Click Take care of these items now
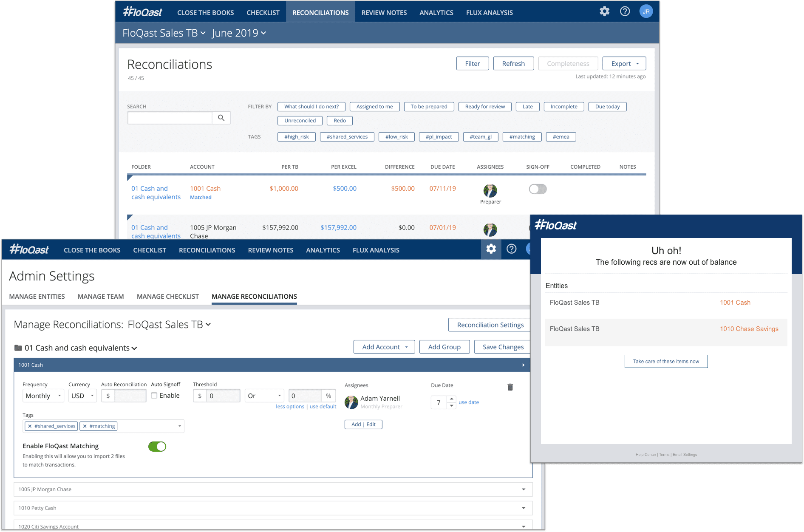The height and width of the screenshot is (532, 804). point(666,362)
